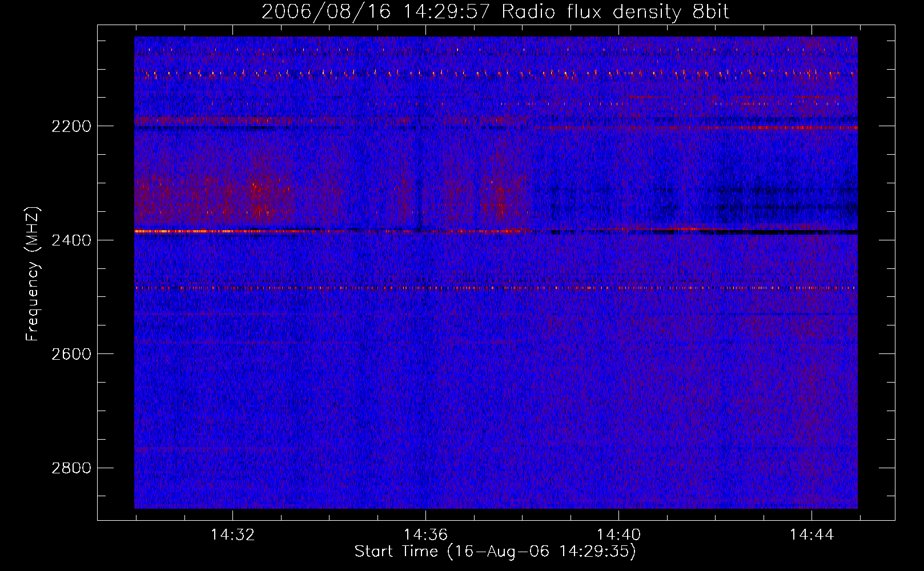The height and width of the screenshot is (571, 924).
Task: Click the 14:44 time tick label
Action: coord(811,535)
